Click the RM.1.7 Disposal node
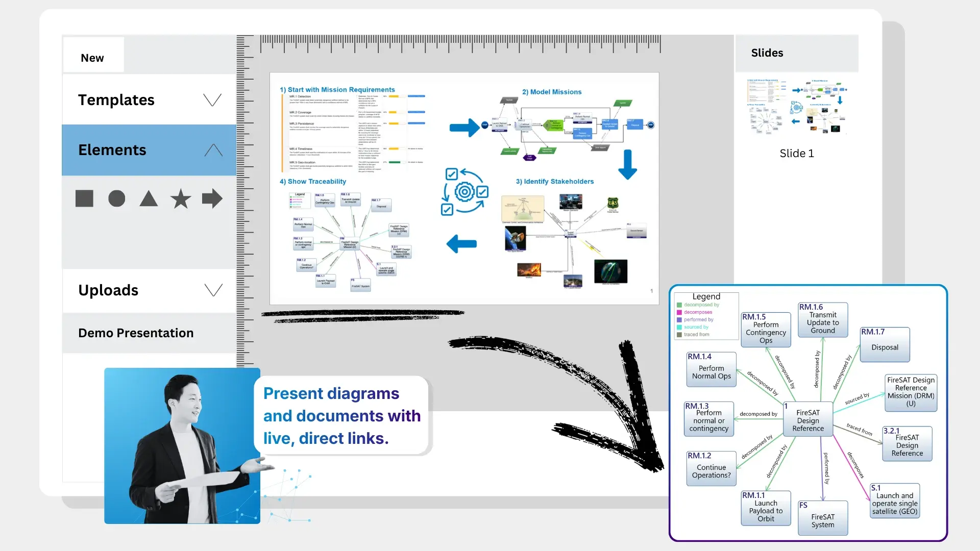 click(x=885, y=344)
